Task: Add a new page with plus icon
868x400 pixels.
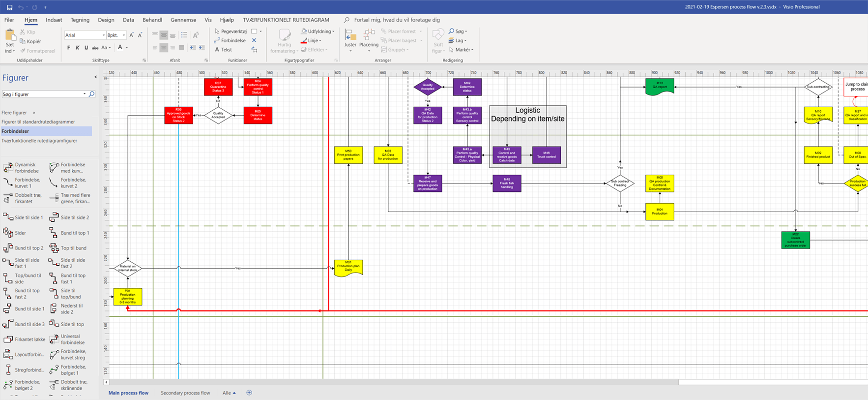Action: click(x=249, y=393)
